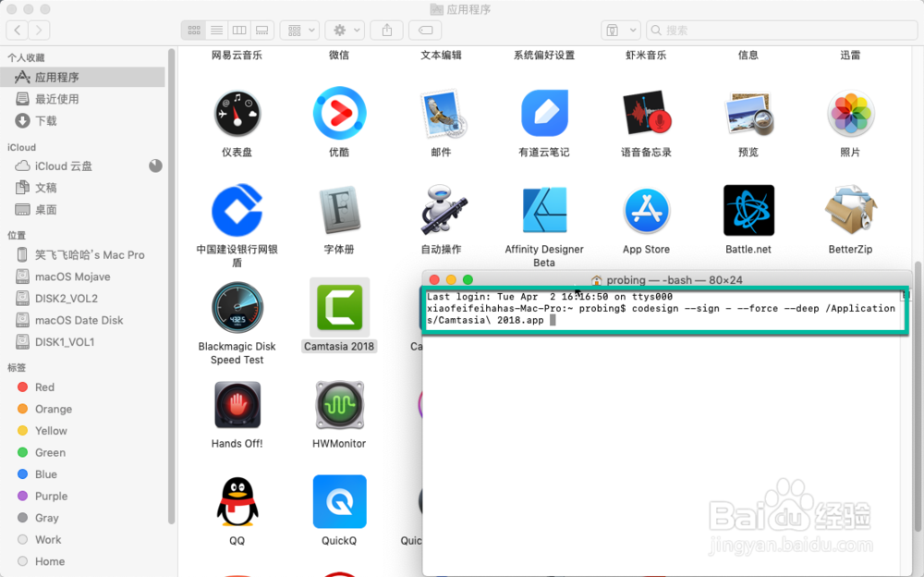Select the 预览 Preview app icon
Image resolution: width=924 pixels, height=577 pixels.
pos(748,114)
